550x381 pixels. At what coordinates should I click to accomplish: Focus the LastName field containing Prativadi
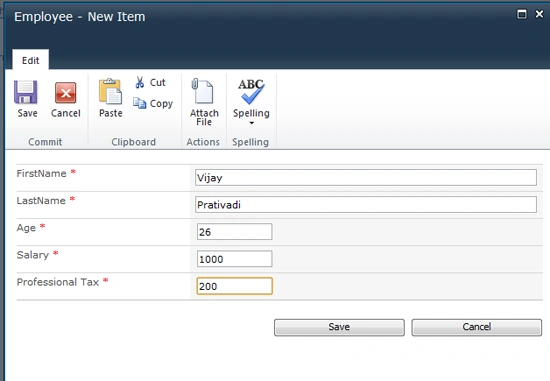click(x=366, y=205)
